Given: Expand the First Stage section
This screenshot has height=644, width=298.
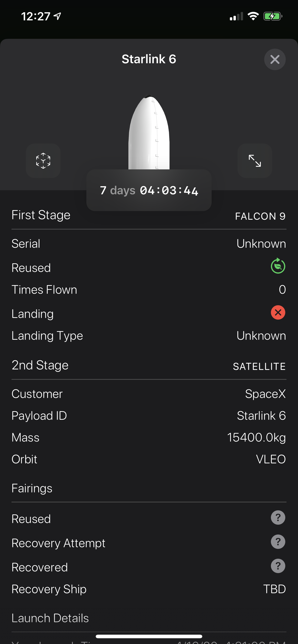Looking at the screenshot, I should coord(41,215).
